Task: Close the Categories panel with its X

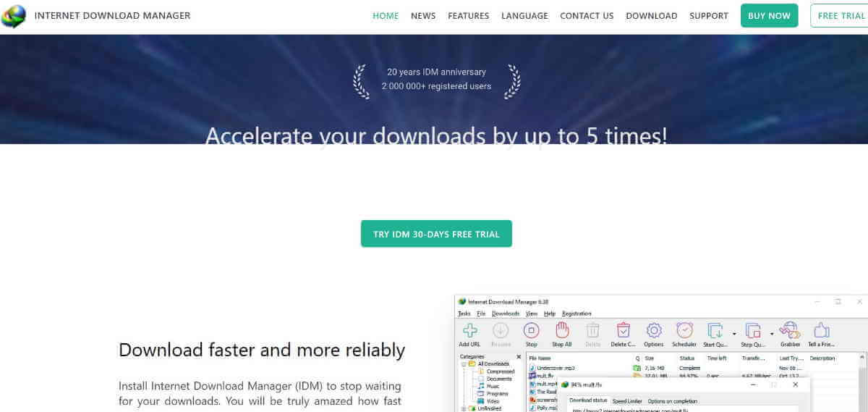Action: [x=519, y=357]
